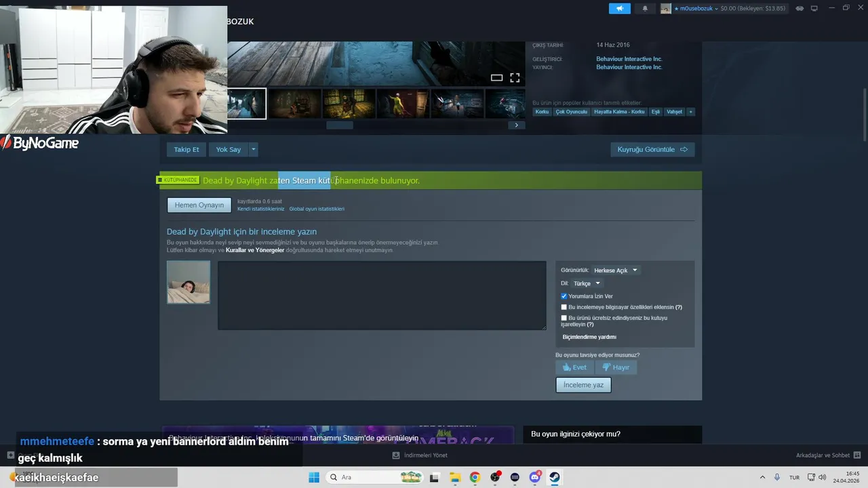Open Discord from the taskbar
Image resolution: width=868 pixels, height=488 pixels.
(x=535, y=477)
